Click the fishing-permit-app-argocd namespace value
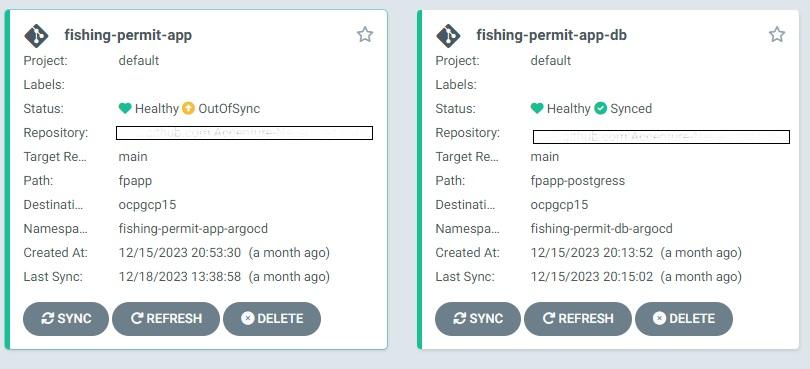This screenshot has width=810, height=369. (193, 228)
